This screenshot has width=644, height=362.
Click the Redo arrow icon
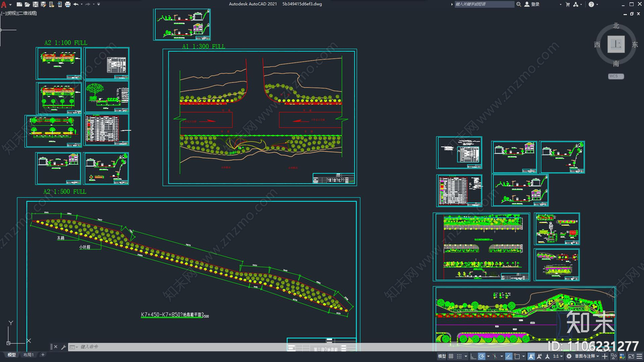click(88, 4)
